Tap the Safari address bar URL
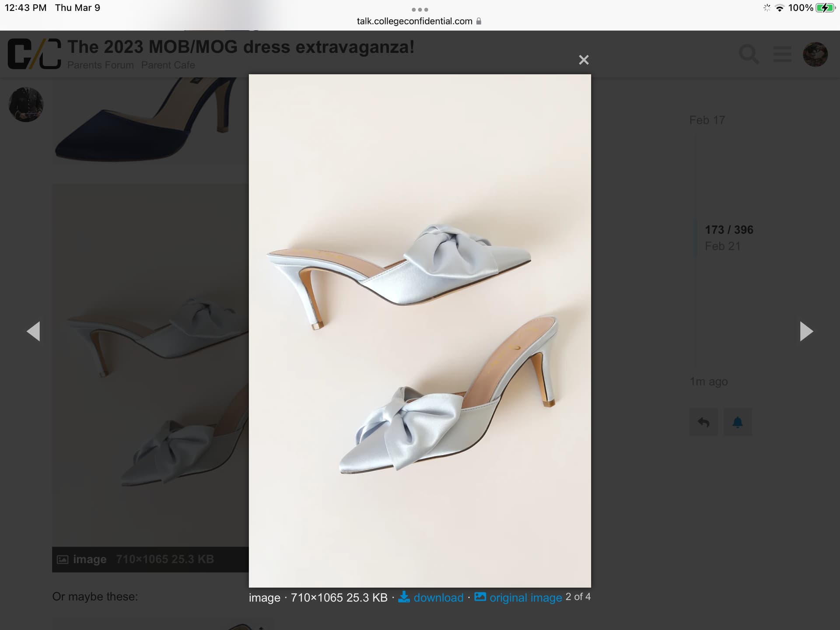 [x=415, y=21]
